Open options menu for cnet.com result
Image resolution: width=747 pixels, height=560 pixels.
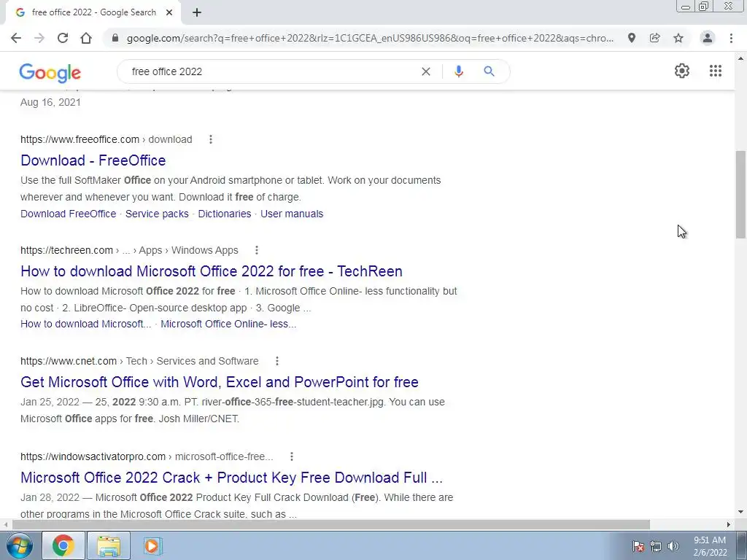(276, 361)
